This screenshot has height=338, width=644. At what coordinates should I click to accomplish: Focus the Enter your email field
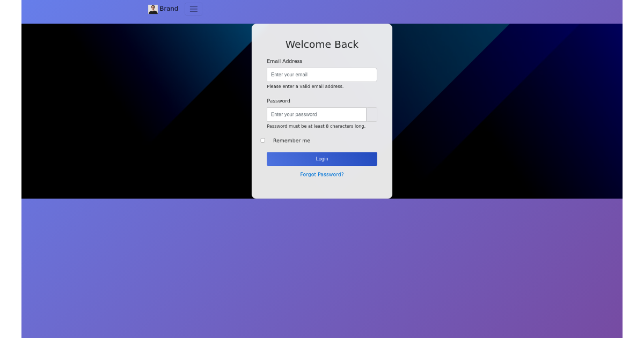tap(321, 75)
